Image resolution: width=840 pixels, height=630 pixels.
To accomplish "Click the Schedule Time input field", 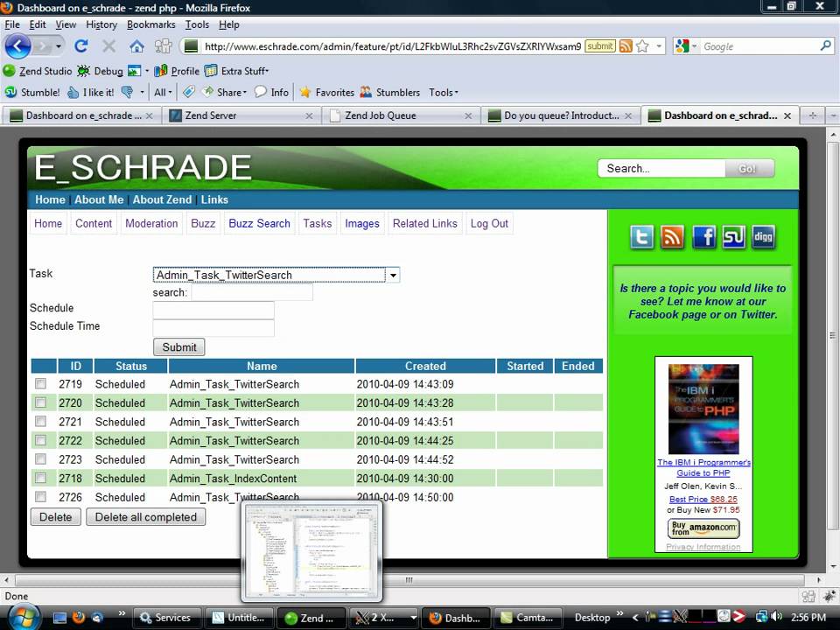I will (x=213, y=327).
